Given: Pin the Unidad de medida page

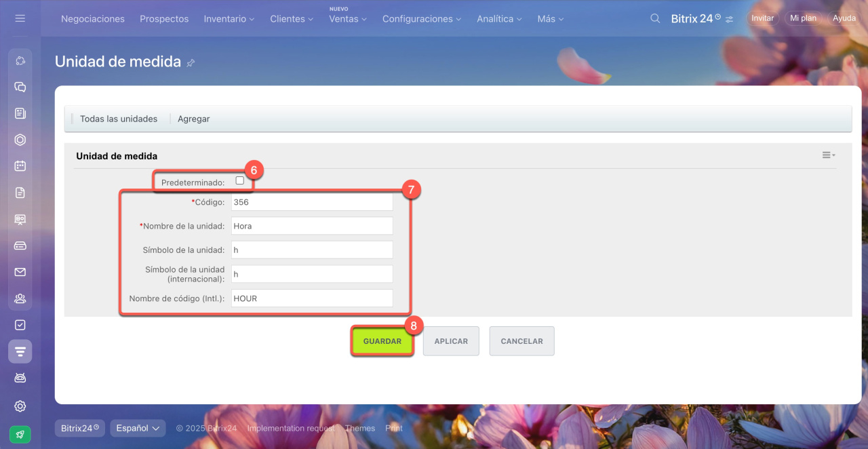Looking at the screenshot, I should click(191, 63).
